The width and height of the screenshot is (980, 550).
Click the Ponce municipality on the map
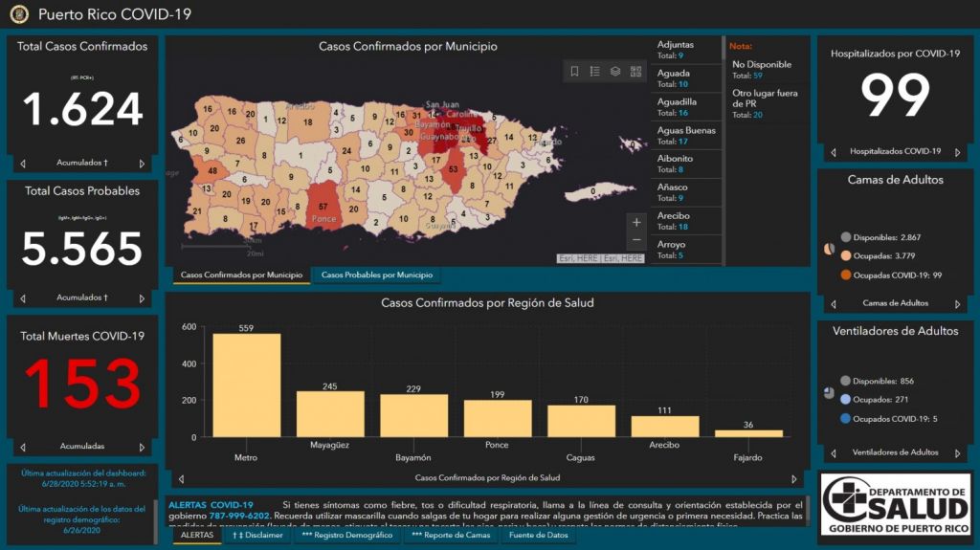click(323, 209)
